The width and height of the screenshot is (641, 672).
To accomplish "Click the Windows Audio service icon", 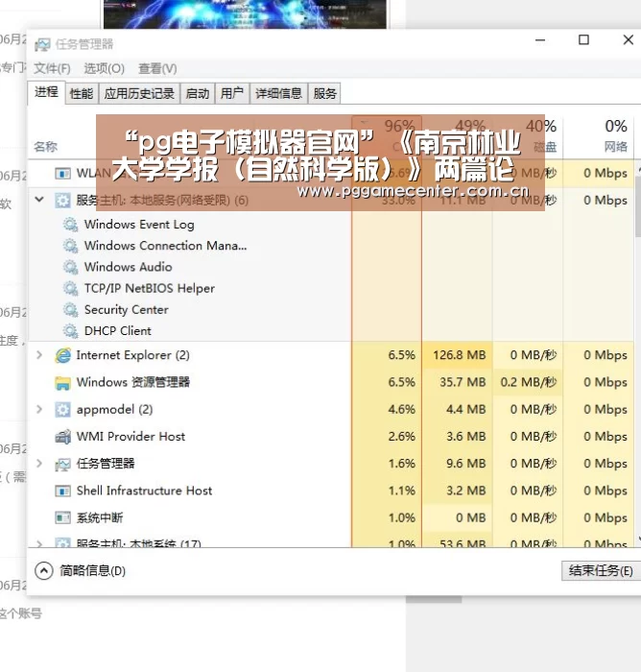I will [70, 267].
